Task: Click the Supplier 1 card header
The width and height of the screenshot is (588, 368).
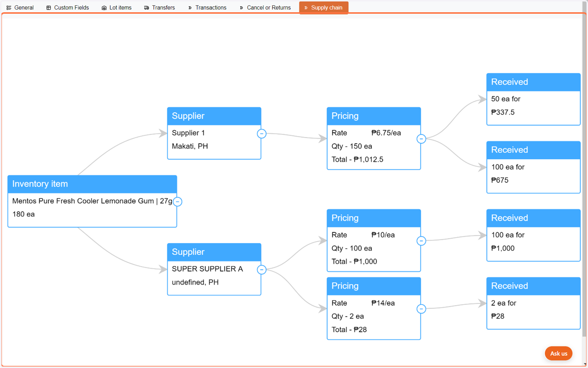Action: click(x=214, y=116)
